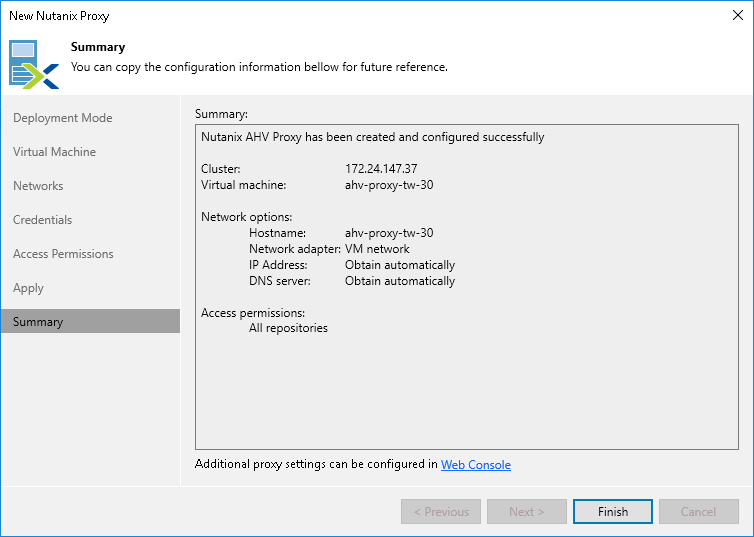
Task: Click the Cluster label
Action: click(221, 169)
